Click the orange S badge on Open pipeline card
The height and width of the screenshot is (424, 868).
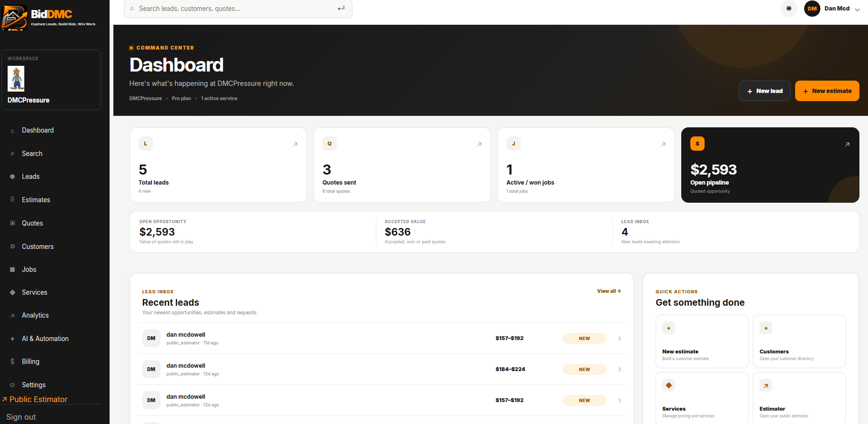coord(697,144)
